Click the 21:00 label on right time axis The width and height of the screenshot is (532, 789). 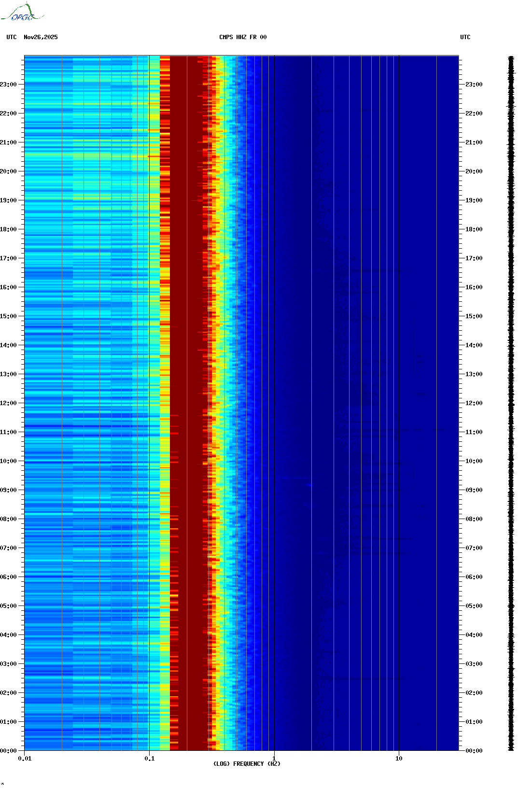(474, 142)
